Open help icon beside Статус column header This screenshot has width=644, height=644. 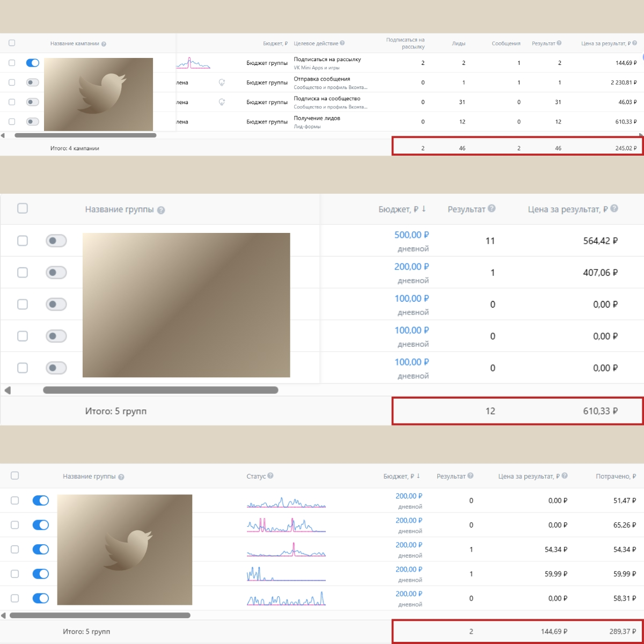[270, 475]
